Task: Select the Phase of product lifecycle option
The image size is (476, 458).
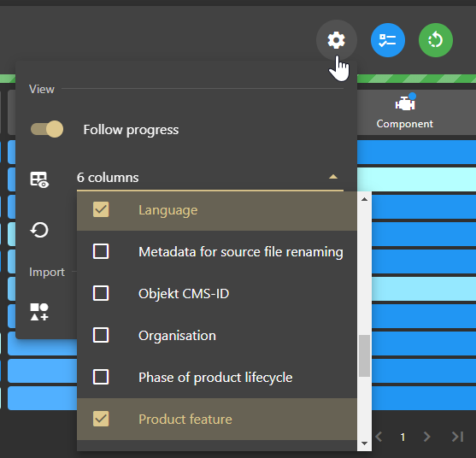Action: point(217,378)
